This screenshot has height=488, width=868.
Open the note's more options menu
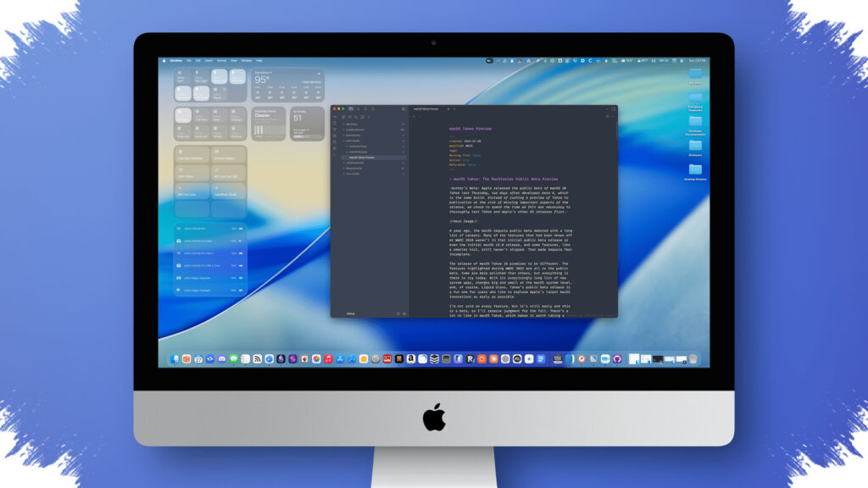click(614, 116)
